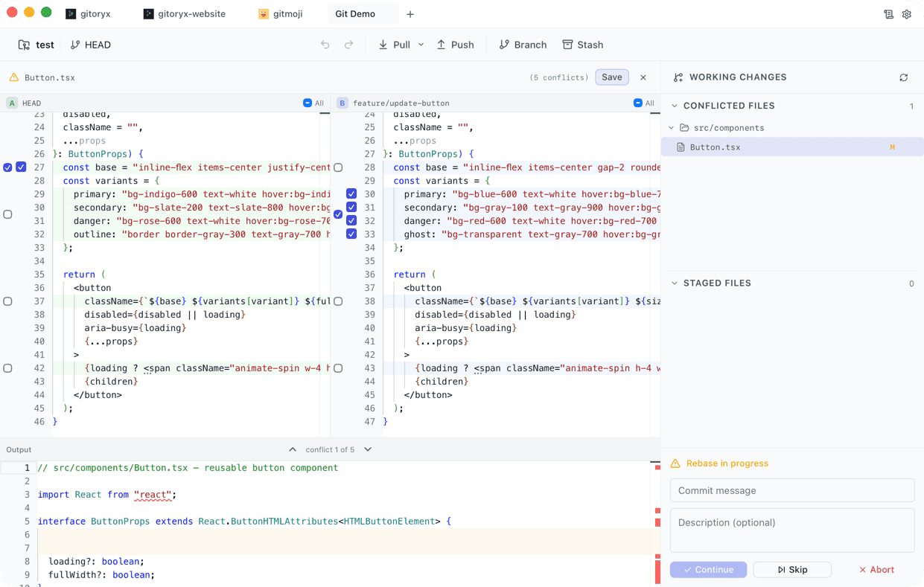Collapse the Conflicted Files section
This screenshot has width=924, height=587.
[x=675, y=106]
